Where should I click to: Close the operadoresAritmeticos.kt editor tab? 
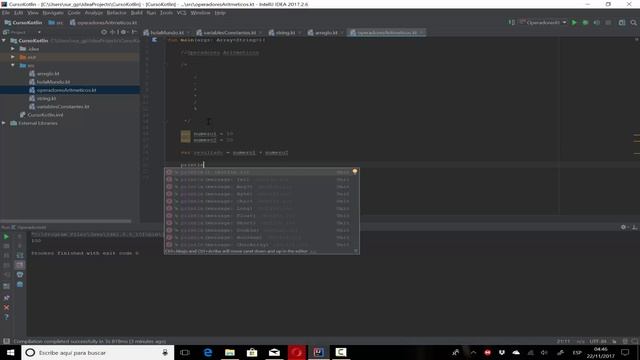pyautogui.click(x=422, y=32)
